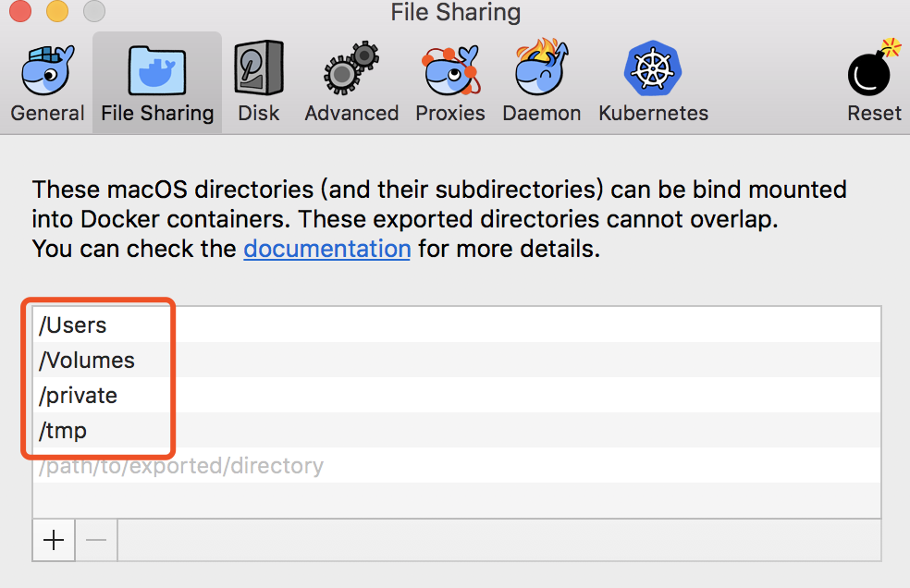
Task: Open the Kubernetes helm wheel icon
Action: tap(653, 68)
